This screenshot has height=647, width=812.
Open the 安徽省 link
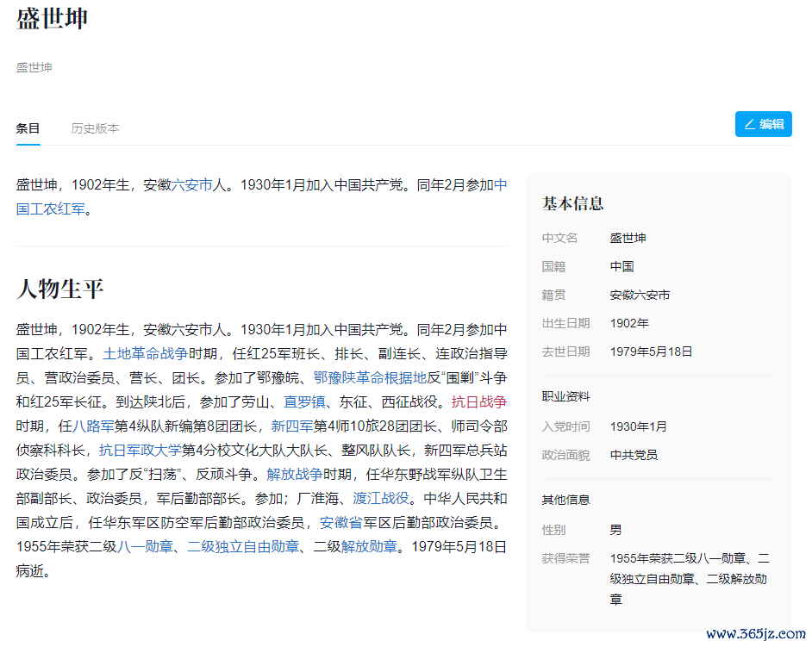[340, 523]
